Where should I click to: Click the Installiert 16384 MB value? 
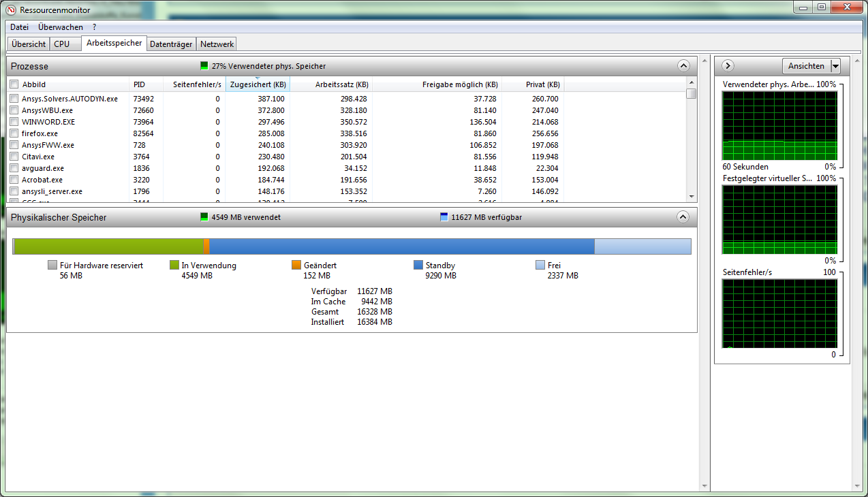click(x=375, y=322)
